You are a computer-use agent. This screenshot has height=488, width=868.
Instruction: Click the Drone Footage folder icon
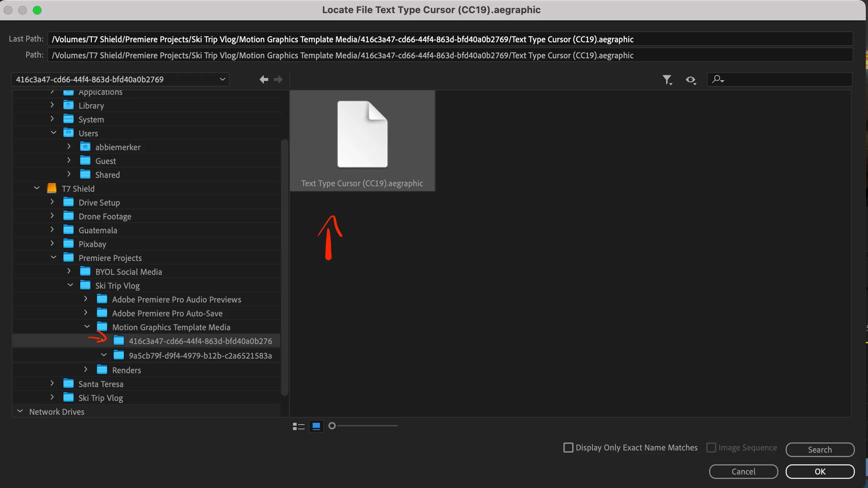[69, 216]
